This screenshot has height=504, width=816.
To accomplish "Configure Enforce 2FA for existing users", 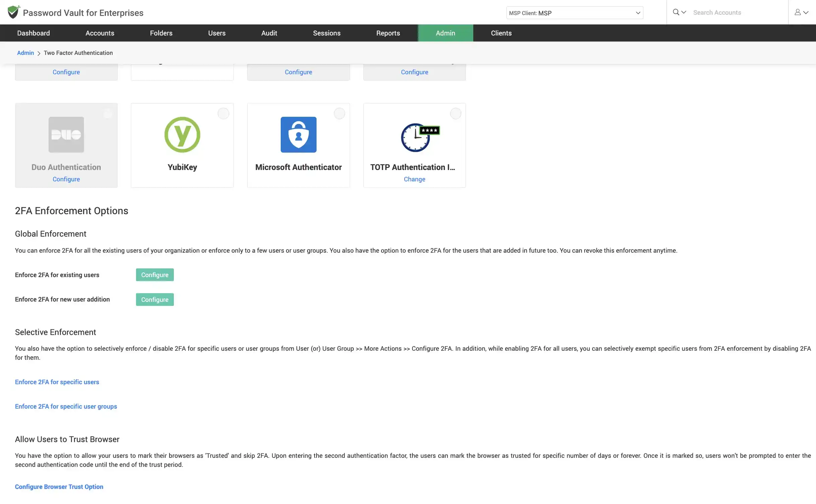I will click(x=155, y=275).
